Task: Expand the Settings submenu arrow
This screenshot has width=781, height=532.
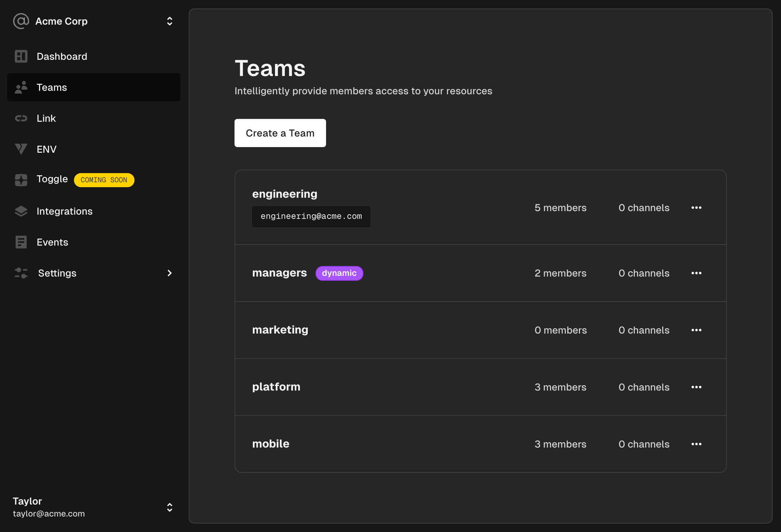Action: 170,273
